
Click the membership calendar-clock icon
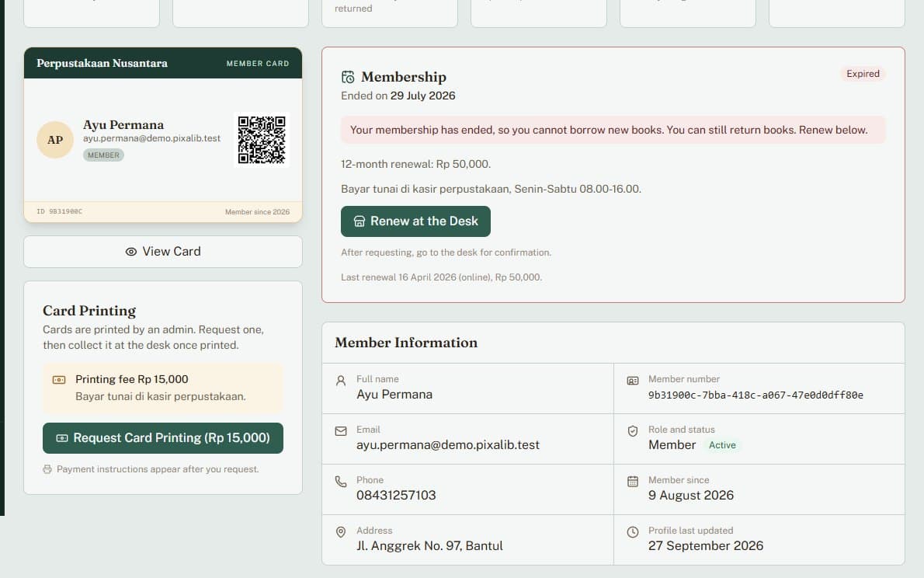tap(348, 77)
